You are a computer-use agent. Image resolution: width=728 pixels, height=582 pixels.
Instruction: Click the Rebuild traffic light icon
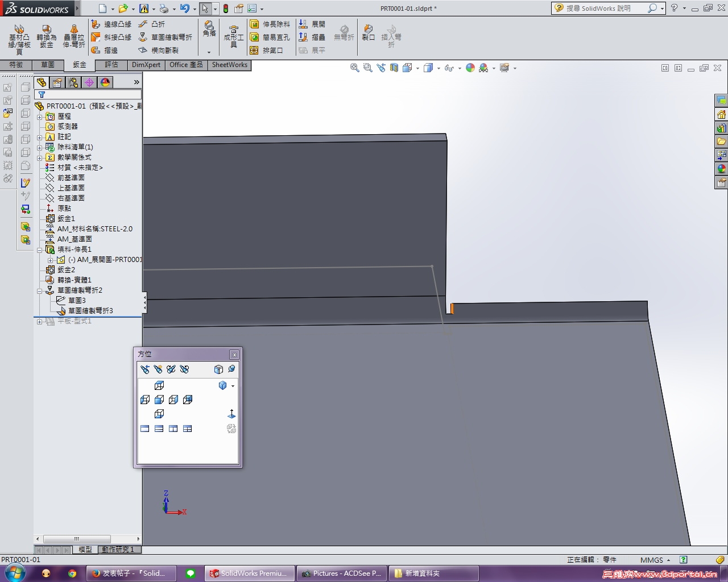[x=226, y=9]
